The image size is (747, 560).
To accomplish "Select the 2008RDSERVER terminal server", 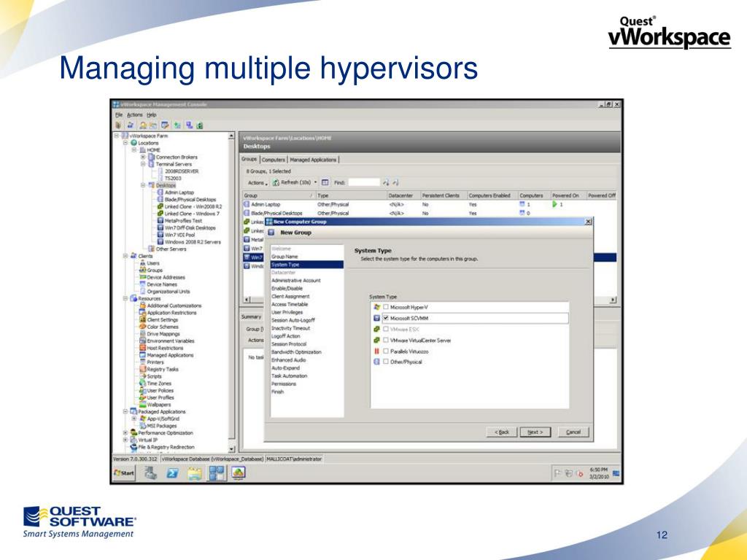I will (x=182, y=171).
